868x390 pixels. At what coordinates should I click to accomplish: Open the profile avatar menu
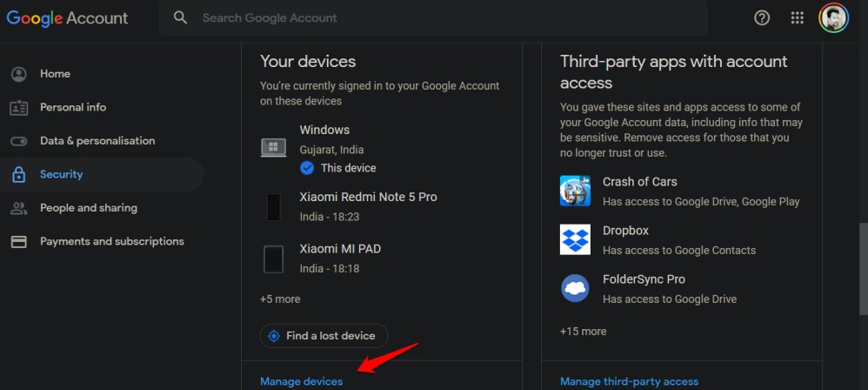click(833, 17)
